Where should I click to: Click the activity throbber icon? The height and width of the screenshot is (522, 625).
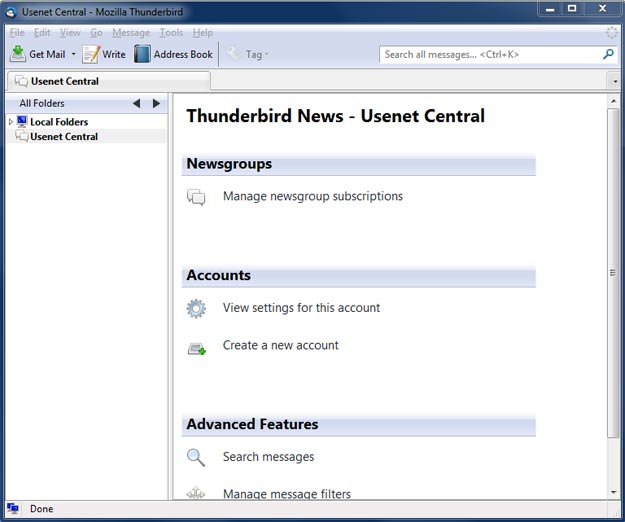612,33
